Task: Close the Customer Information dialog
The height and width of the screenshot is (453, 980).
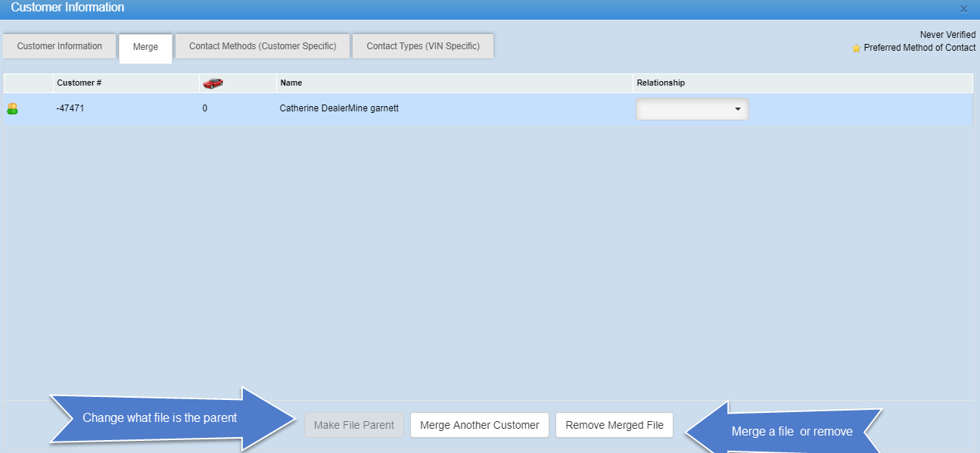Action: coord(963,9)
